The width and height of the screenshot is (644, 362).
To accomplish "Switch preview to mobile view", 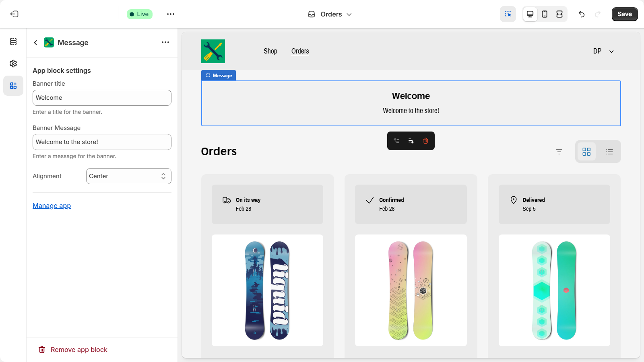I will click(545, 13).
